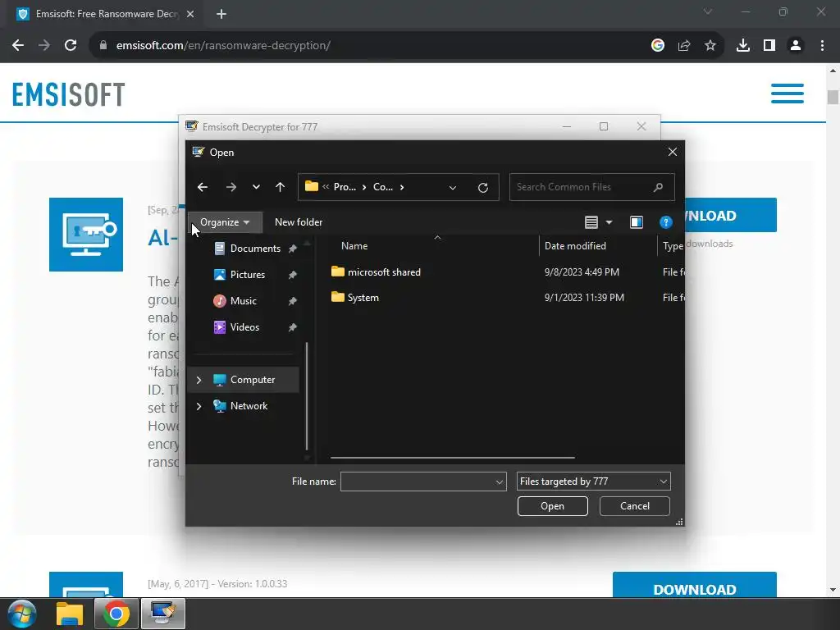Change the file view layout

[591, 222]
